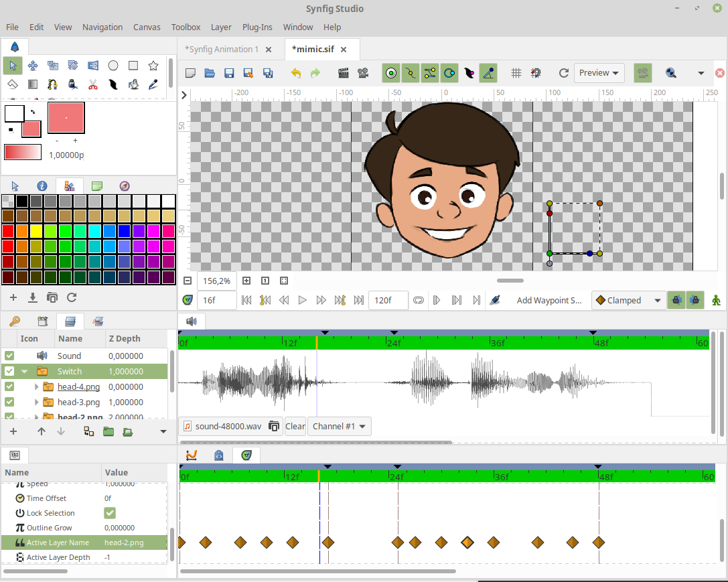Toggle the grid display
This screenshot has width=728, height=582.
click(x=516, y=73)
